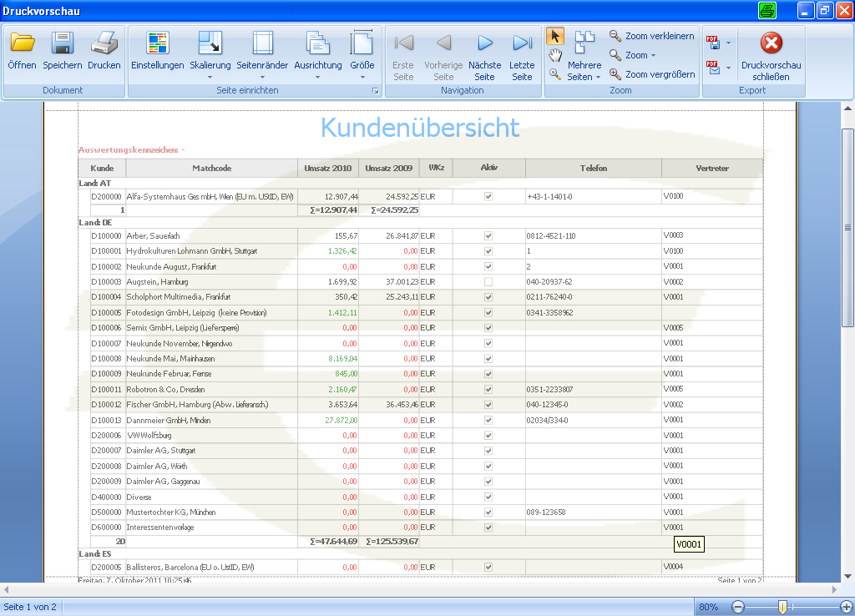Click the Druckvorschau schließen red icon
The image size is (855, 616).
771,43
